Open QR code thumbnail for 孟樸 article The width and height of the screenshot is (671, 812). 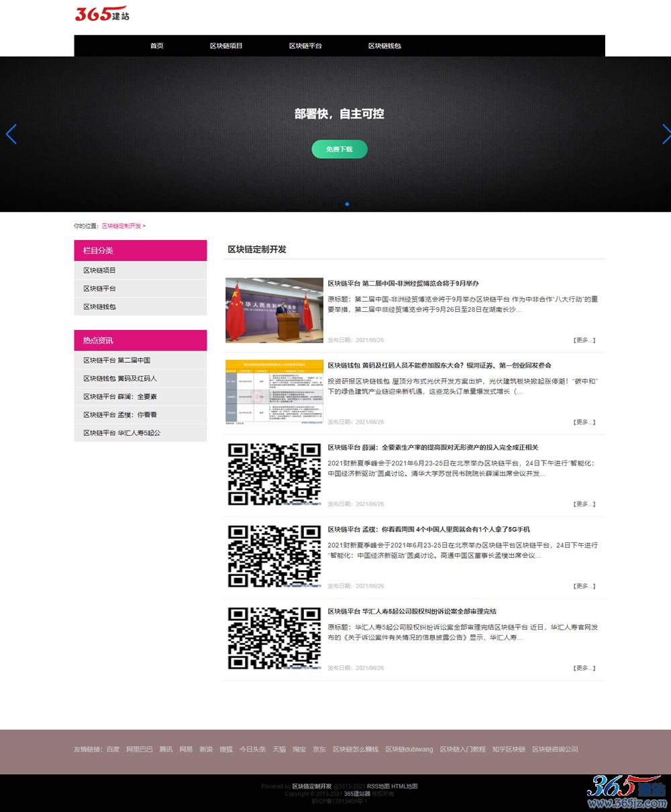click(x=274, y=556)
